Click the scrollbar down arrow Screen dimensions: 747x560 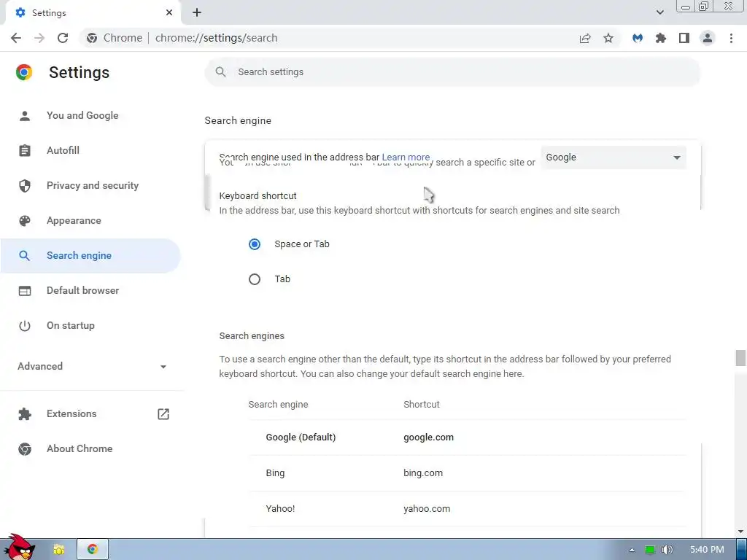[740, 532]
